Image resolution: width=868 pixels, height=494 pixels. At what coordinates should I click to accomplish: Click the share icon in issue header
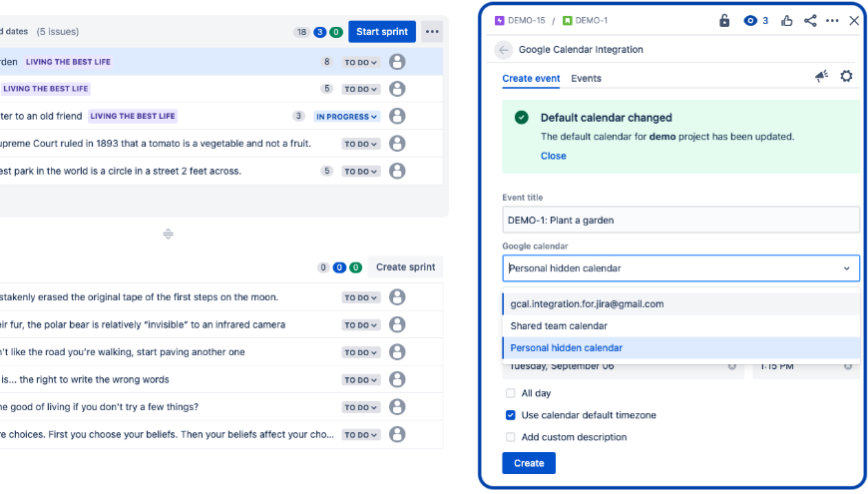[810, 20]
